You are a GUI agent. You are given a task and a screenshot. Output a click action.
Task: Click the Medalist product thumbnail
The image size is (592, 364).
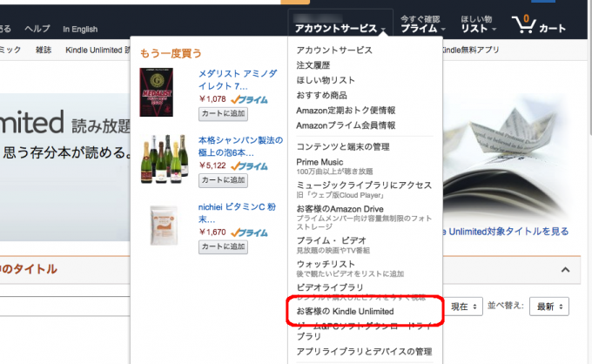click(157, 92)
